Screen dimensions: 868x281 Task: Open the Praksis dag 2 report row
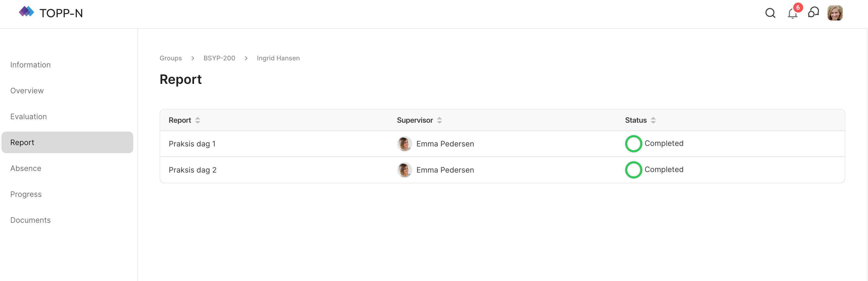(192, 170)
